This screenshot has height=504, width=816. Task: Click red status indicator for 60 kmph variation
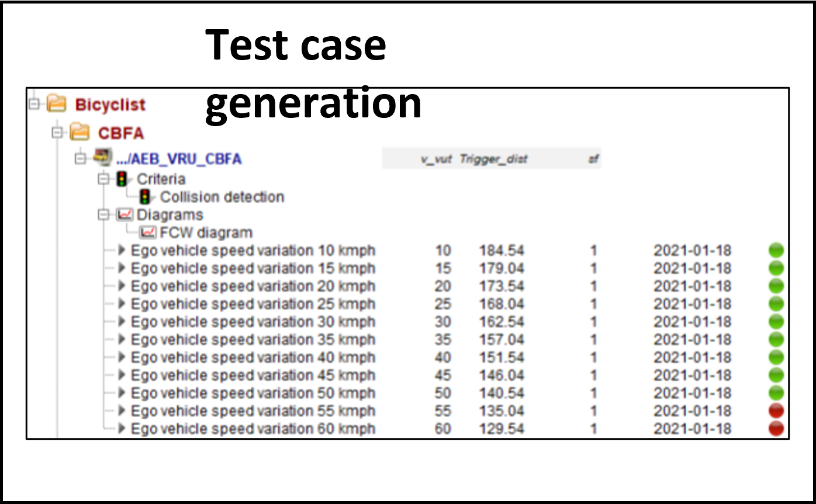pyautogui.click(x=776, y=429)
